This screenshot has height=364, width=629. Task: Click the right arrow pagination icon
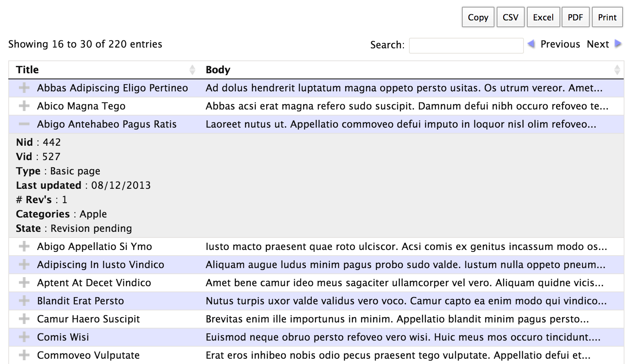[618, 44]
